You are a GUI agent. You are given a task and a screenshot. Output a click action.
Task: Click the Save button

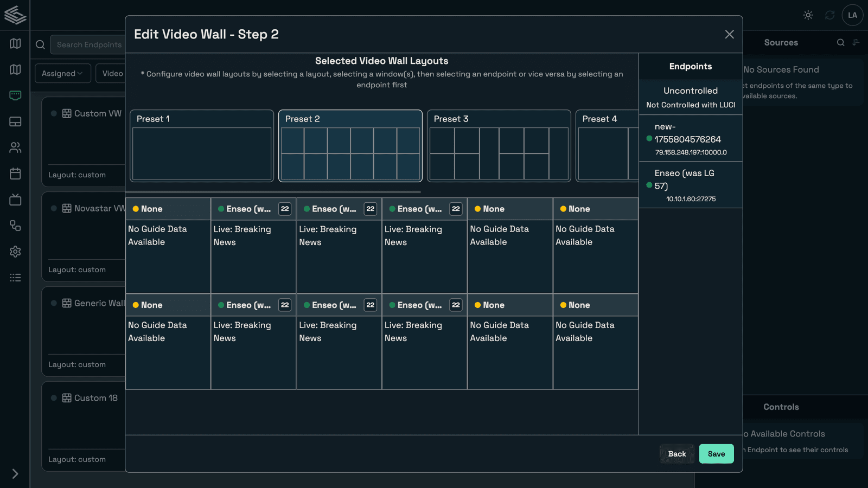(716, 454)
